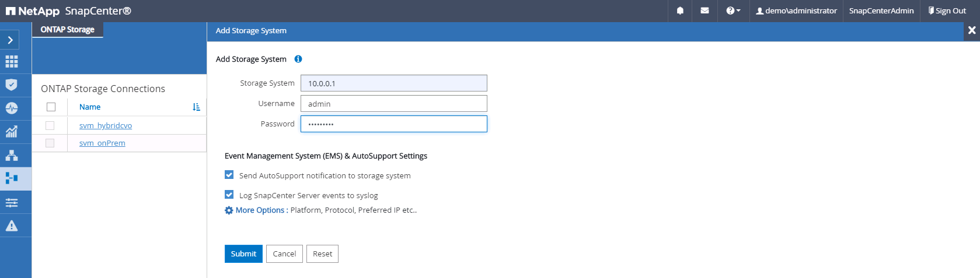Switch to the ONTAP Storage tab
Viewport: 980px width, 278px height.
[x=67, y=30]
